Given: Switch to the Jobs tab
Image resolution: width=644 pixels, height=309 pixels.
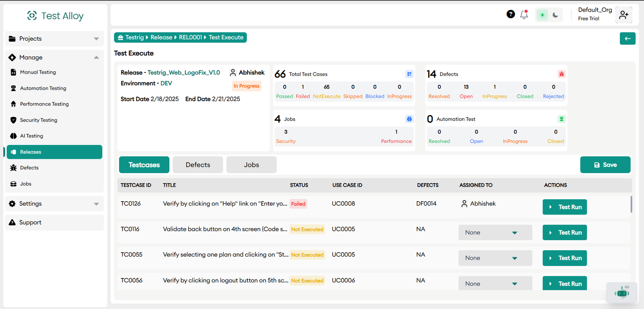Looking at the screenshot, I should click(252, 165).
